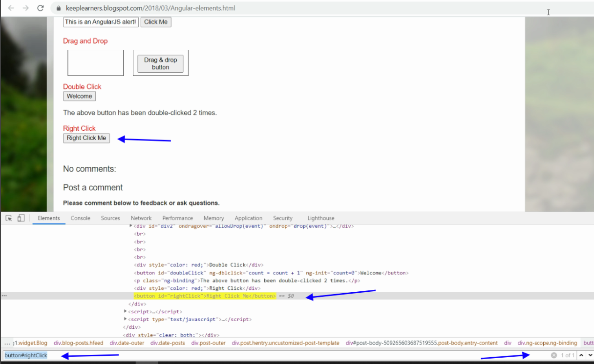Image resolution: width=594 pixels, height=364 pixels.
Task: Open the Network panel
Action: click(141, 218)
